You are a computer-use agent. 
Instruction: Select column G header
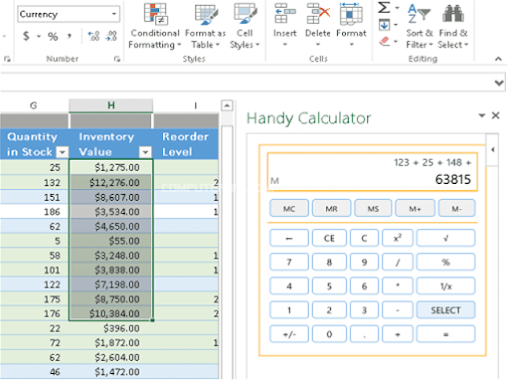33,105
